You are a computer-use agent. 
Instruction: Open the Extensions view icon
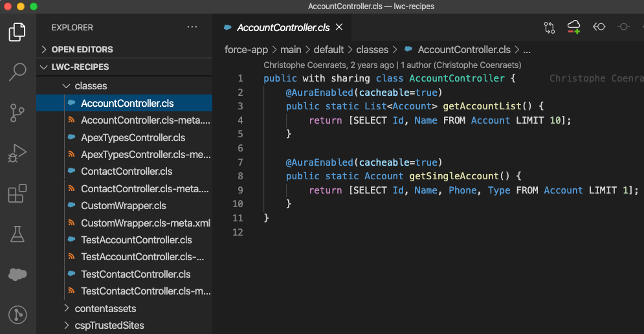(x=17, y=194)
